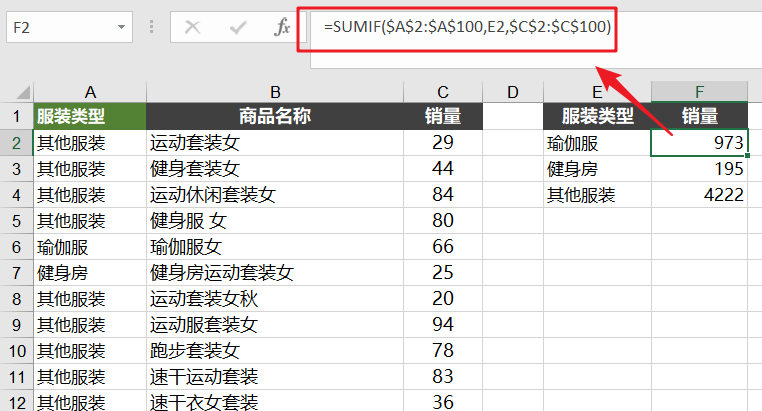Click the Enter checkmark formula icon
762x411 pixels.
pyautogui.click(x=238, y=27)
